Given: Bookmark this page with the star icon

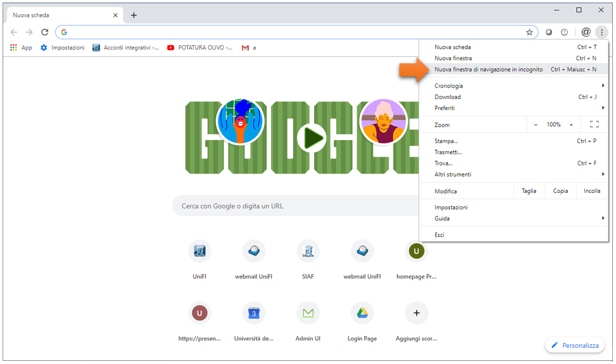Looking at the screenshot, I should pyautogui.click(x=529, y=32).
